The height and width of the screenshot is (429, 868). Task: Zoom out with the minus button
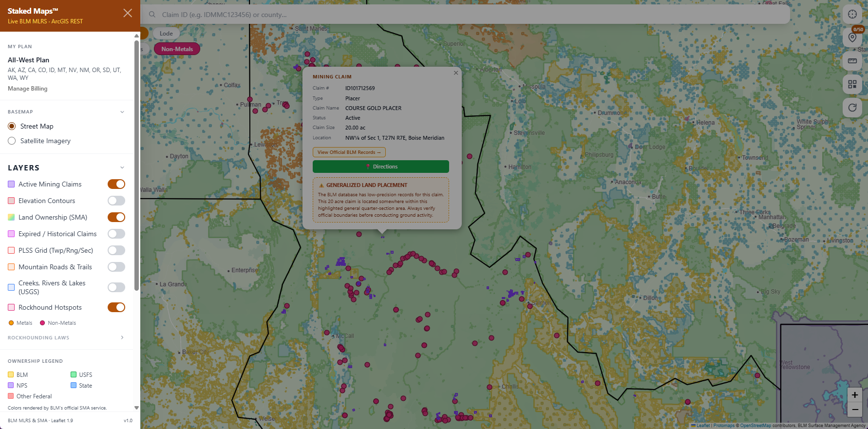pyautogui.click(x=855, y=410)
